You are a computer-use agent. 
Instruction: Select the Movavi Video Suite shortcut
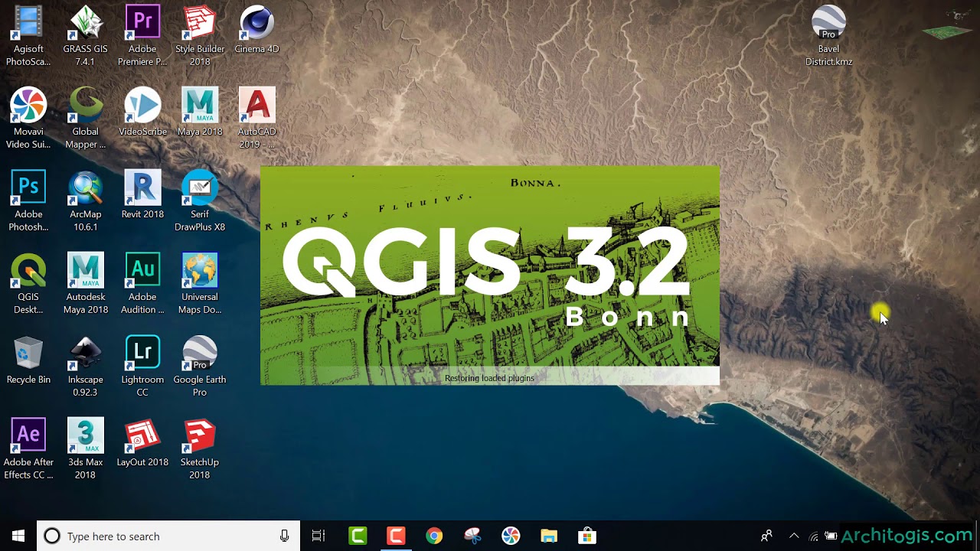28,118
